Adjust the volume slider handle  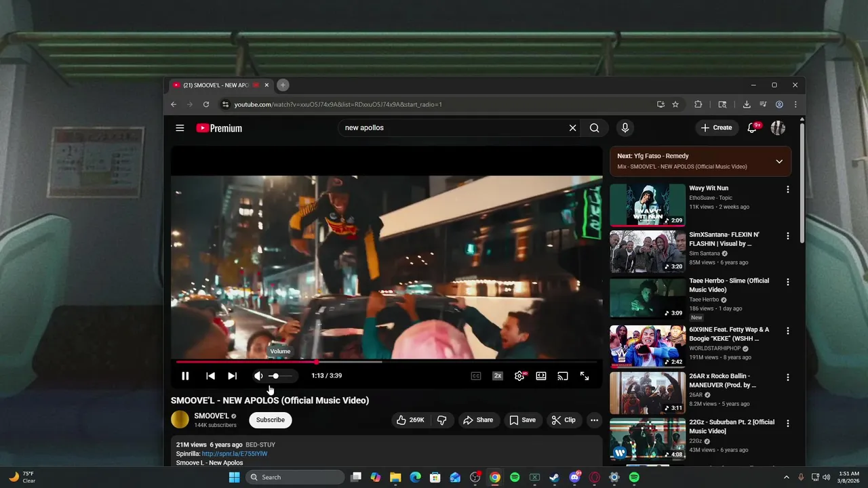[275, 375]
